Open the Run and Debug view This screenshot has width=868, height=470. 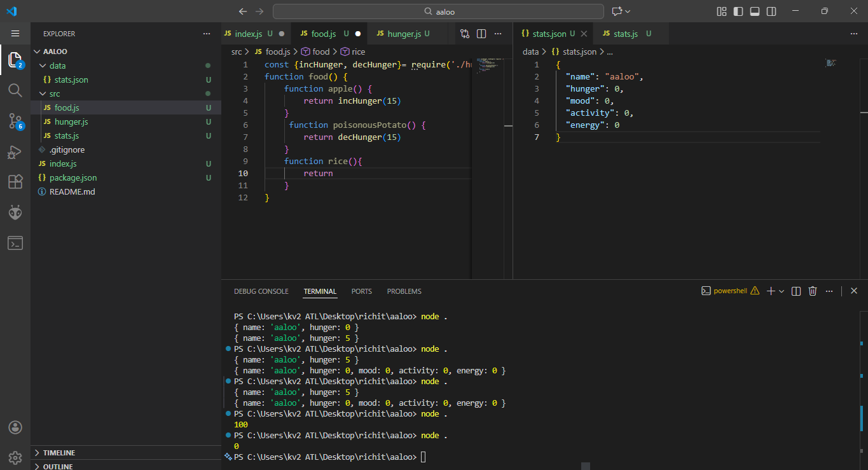pos(15,151)
